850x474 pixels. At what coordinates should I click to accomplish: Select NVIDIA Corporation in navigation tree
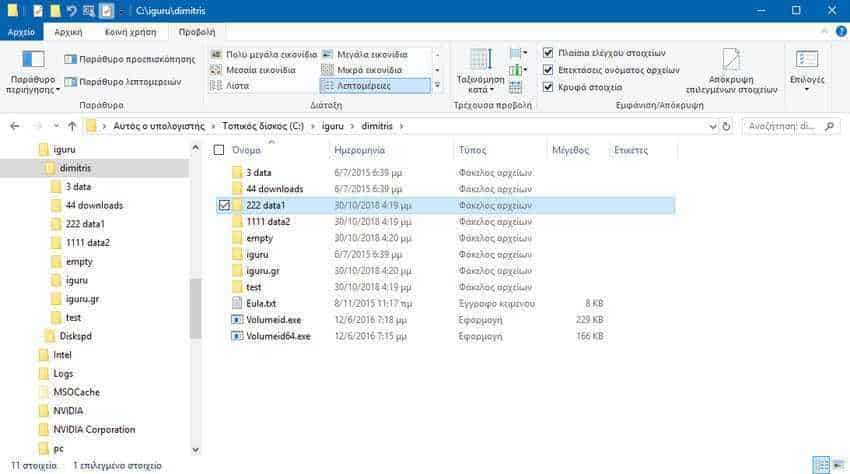pos(94,430)
